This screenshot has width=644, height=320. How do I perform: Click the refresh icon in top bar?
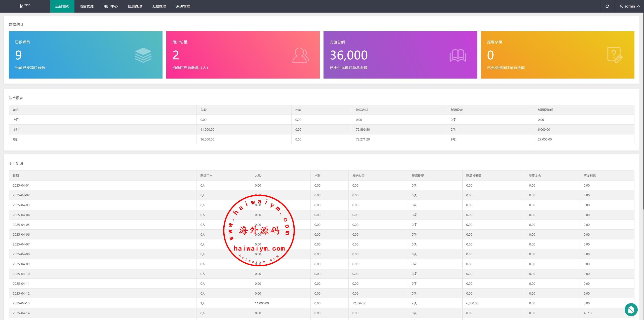pos(607,6)
